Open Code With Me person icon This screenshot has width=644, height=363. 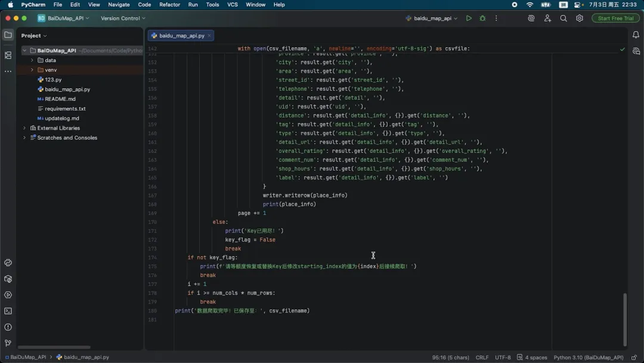point(547,18)
